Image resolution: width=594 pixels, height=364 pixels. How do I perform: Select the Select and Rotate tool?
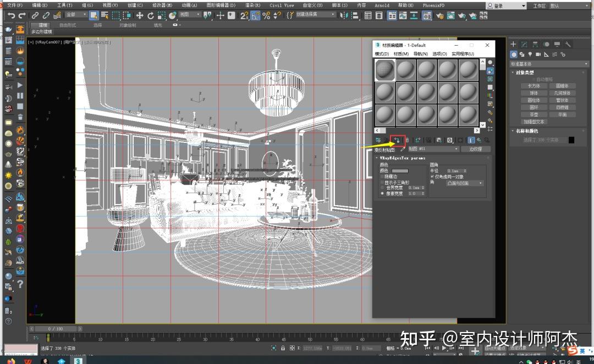pos(150,15)
